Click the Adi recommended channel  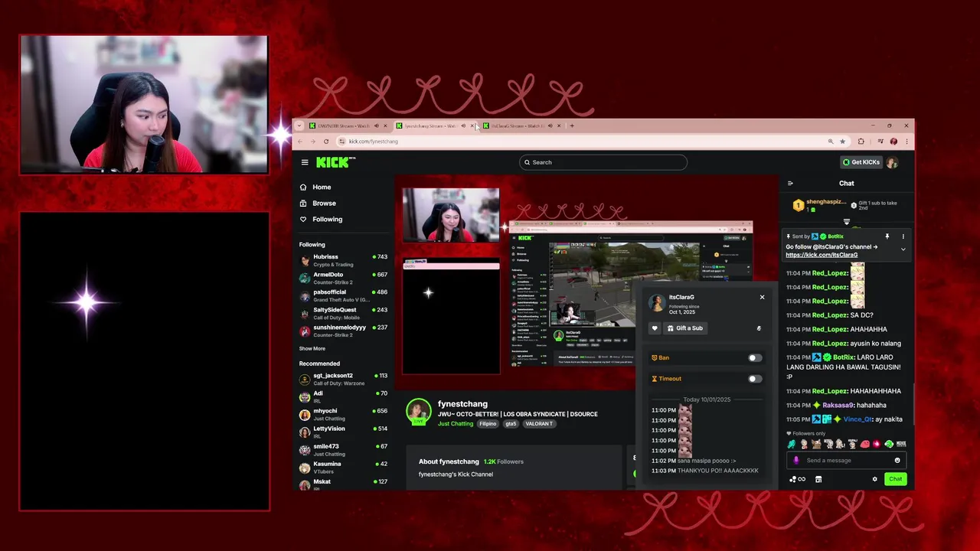pyautogui.click(x=343, y=396)
